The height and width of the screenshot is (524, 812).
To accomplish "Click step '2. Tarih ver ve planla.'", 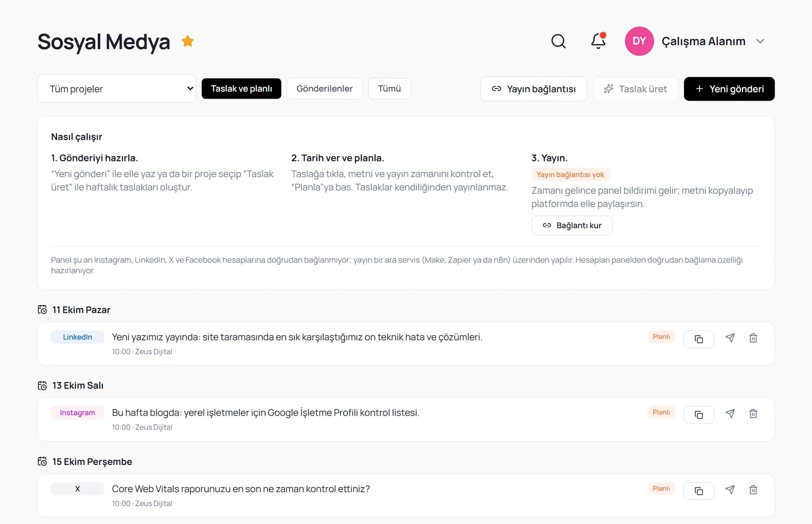I will pos(337,158).
